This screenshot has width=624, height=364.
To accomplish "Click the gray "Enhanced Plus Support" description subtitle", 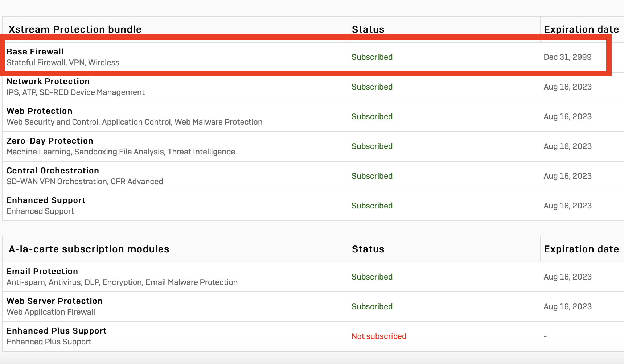I will tap(49, 342).
